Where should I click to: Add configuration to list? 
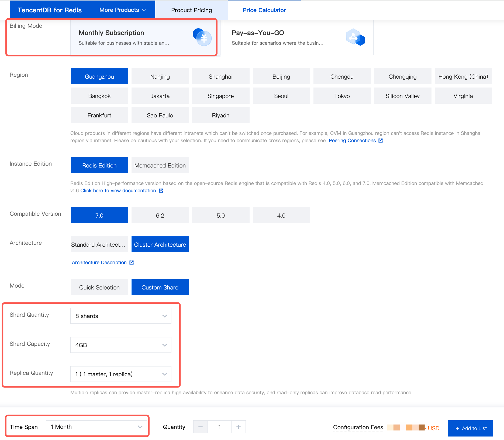(470, 428)
